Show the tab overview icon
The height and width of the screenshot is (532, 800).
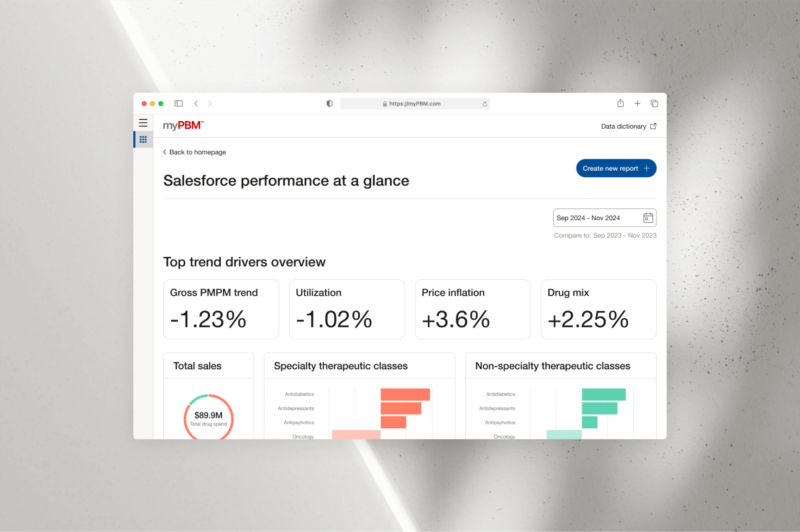tap(654, 104)
